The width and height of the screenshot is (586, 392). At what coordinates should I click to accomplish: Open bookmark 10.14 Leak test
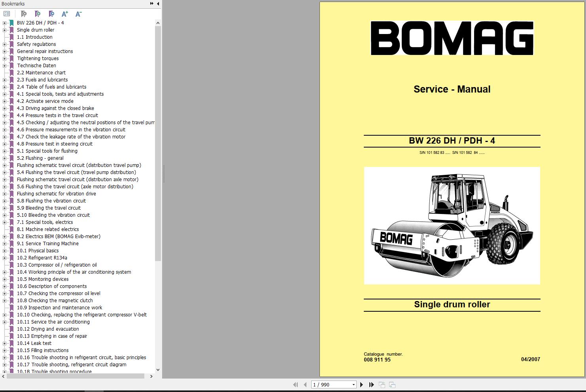(x=34, y=343)
